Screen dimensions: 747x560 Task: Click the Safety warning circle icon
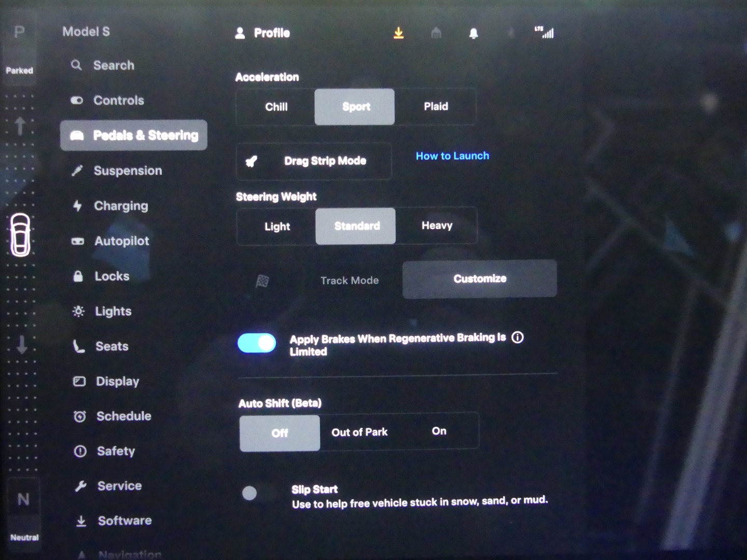(x=80, y=451)
